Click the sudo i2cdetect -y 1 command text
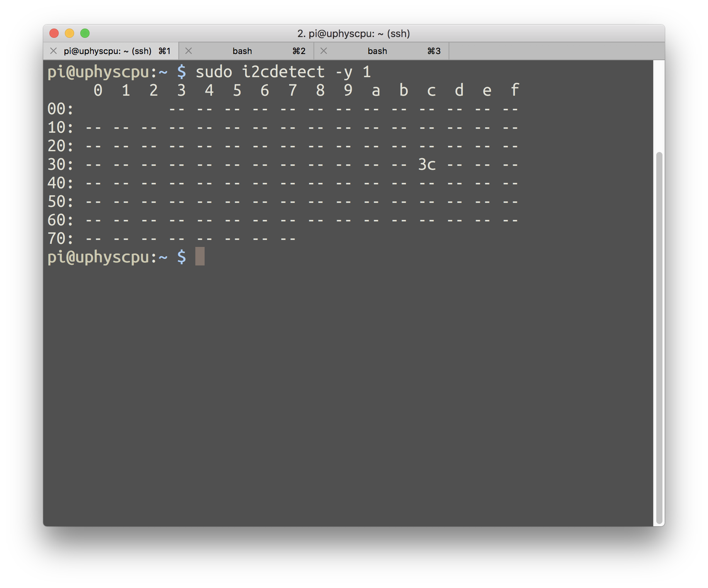This screenshot has height=588, width=708. [283, 72]
